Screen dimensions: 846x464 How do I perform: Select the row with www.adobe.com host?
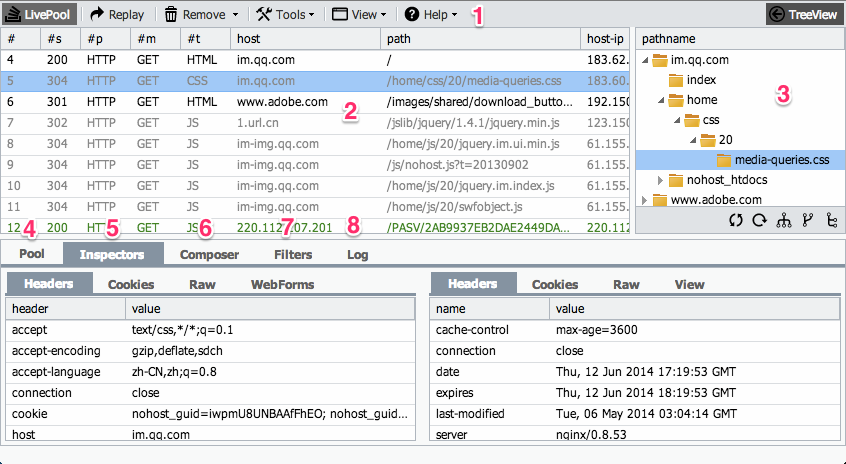(315, 102)
